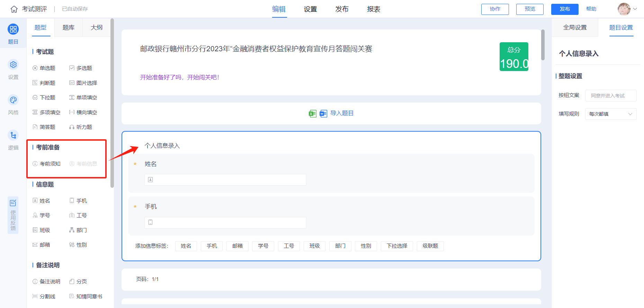Add the 姓名 info tag
The image size is (644, 308).
point(186,246)
